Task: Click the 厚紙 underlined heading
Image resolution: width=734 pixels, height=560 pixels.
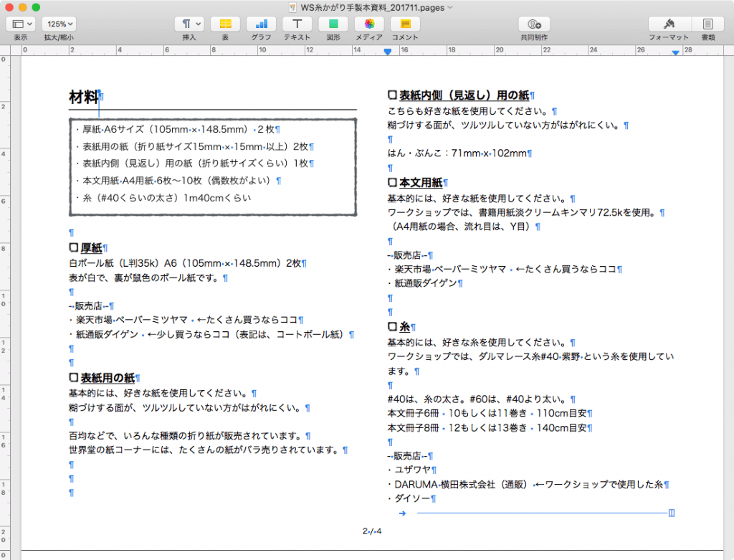Action: (91, 247)
